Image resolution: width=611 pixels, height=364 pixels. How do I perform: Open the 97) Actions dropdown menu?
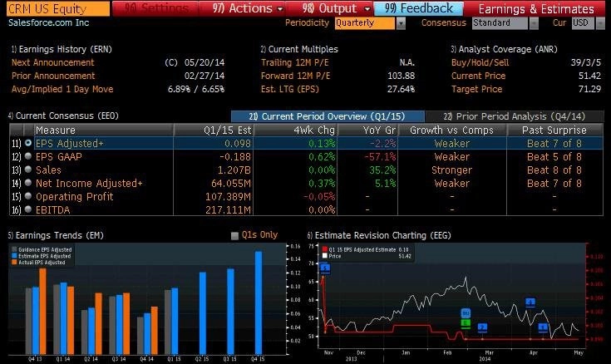(x=242, y=8)
